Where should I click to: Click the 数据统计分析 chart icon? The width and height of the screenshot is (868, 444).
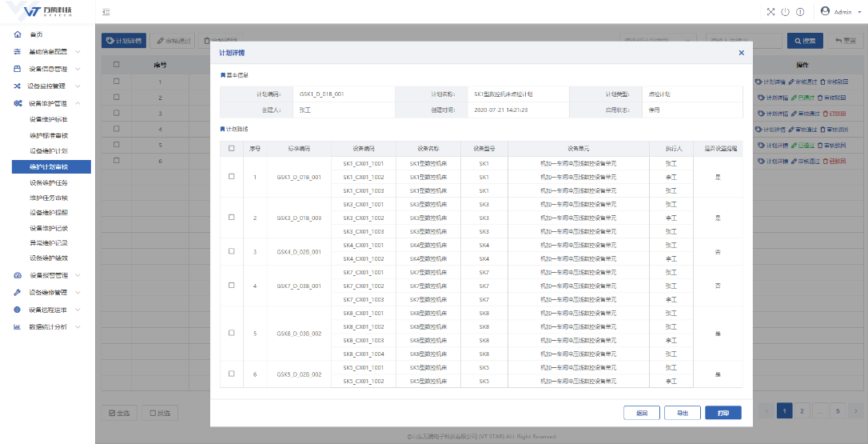coord(17,327)
